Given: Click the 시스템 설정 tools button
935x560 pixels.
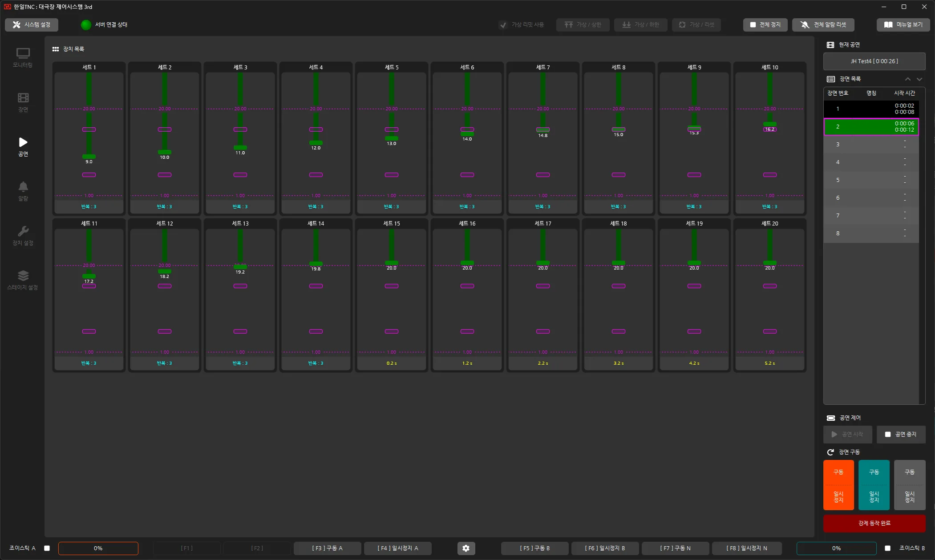Looking at the screenshot, I should pyautogui.click(x=32, y=25).
